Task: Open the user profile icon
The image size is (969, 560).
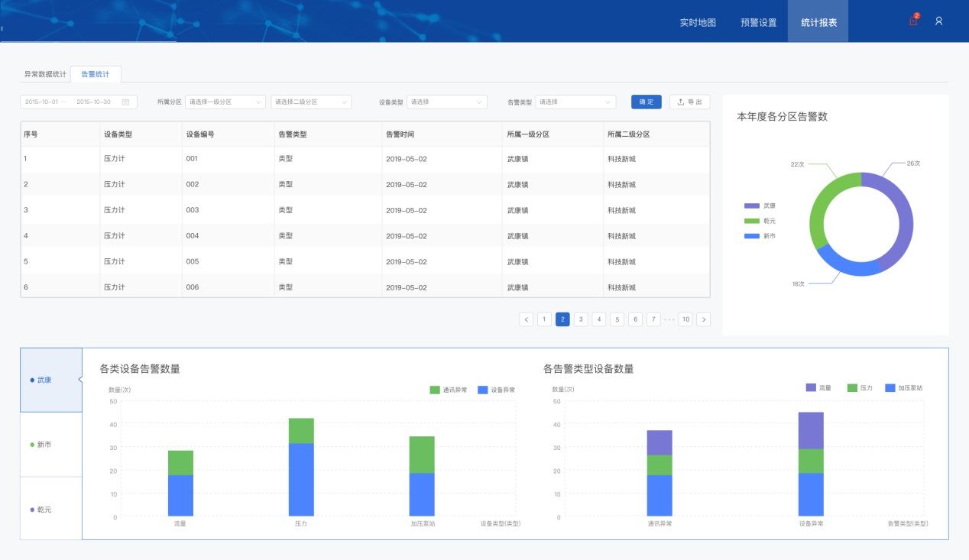Action: [x=938, y=21]
